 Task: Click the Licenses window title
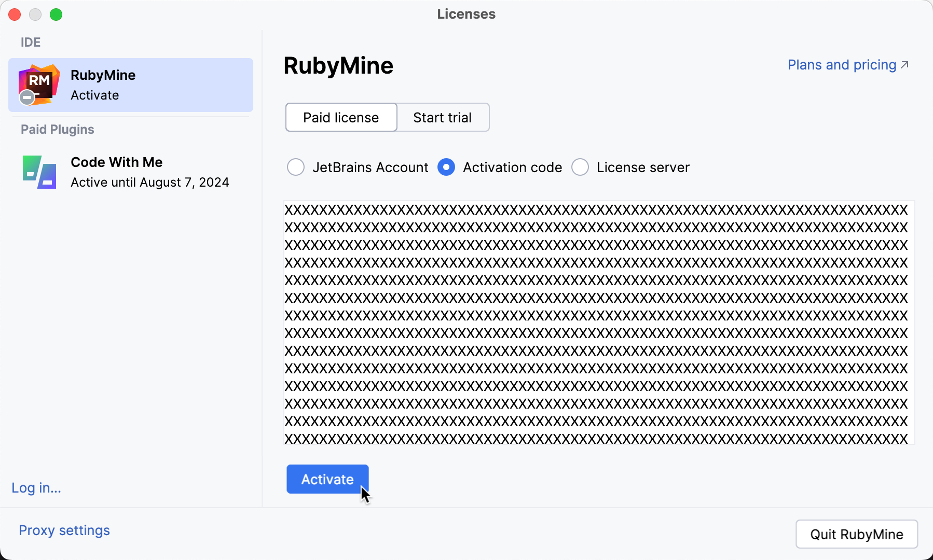tap(466, 14)
